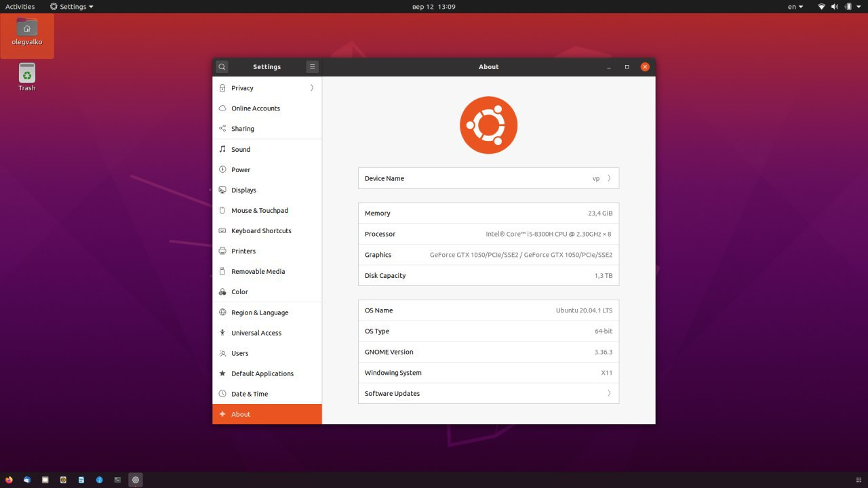Open the Help icon in the taskbar
Viewport: 868px width, 488px height.
tap(99, 480)
